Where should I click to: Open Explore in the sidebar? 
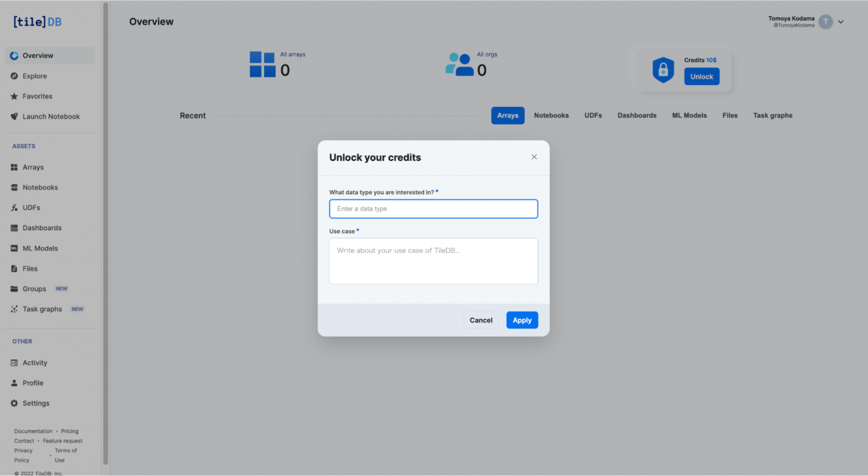pyautogui.click(x=50, y=76)
